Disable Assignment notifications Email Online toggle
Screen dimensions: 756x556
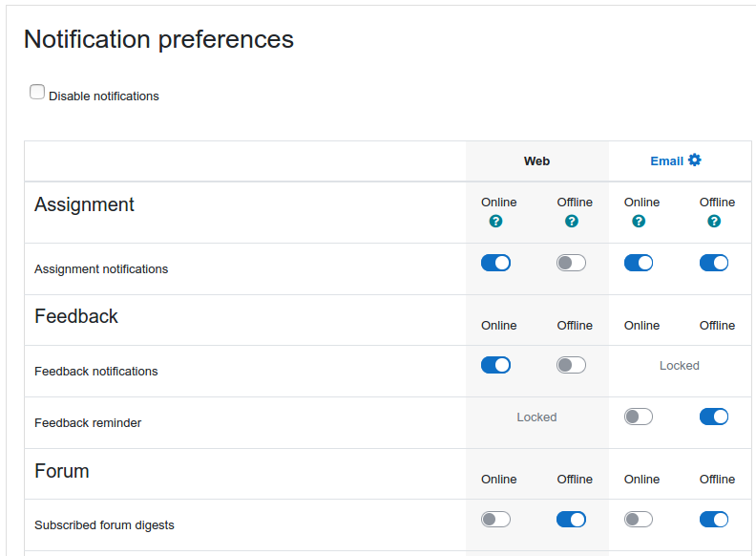(639, 263)
